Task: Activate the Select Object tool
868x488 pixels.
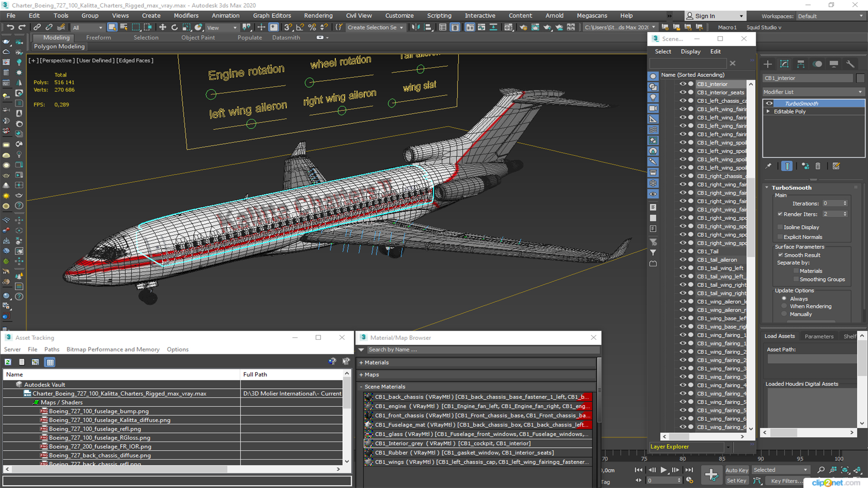Action: click(112, 28)
